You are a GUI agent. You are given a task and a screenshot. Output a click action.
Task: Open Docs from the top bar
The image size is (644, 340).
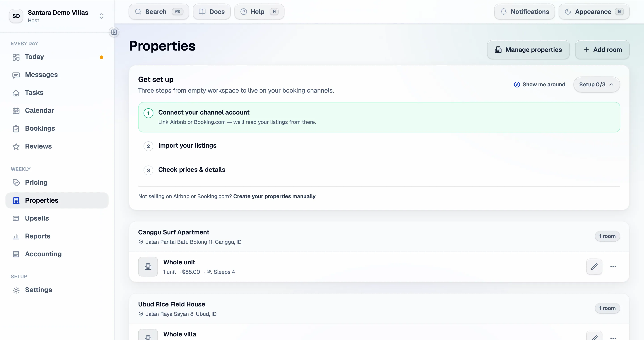click(212, 12)
